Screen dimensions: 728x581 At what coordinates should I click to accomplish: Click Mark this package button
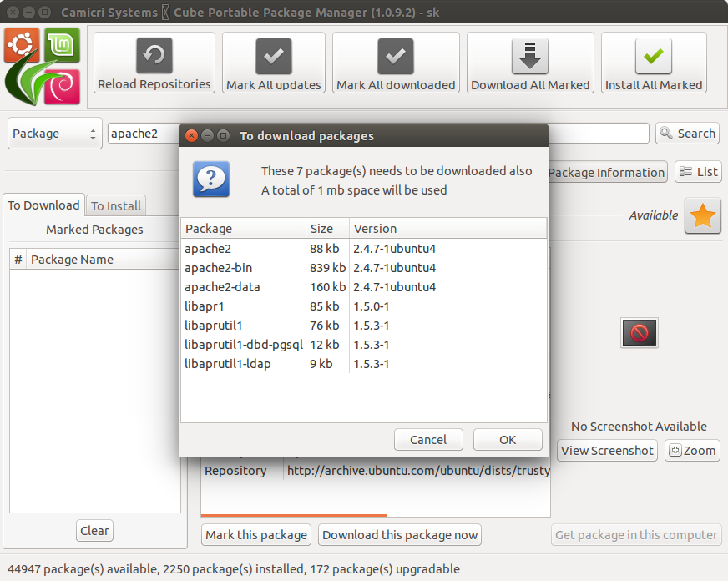pos(256,535)
